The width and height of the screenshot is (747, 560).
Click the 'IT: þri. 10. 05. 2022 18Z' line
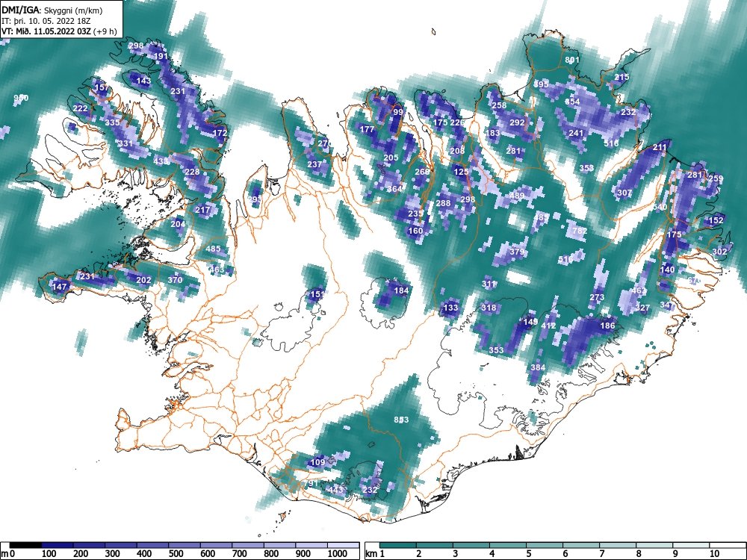46,21
